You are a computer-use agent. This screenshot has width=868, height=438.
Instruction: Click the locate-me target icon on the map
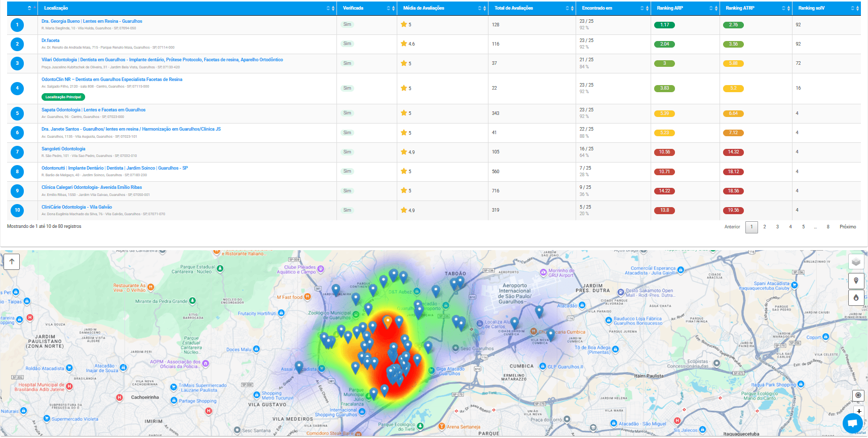(858, 395)
